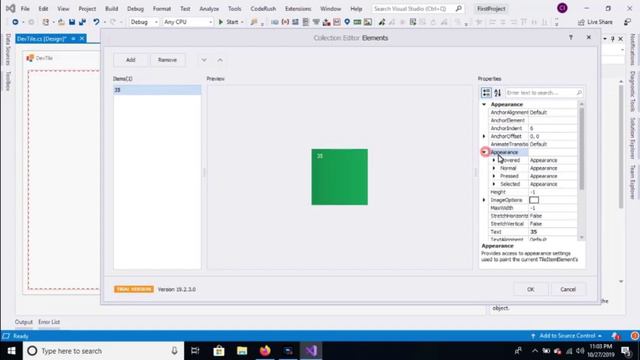Confirm the Collection Editor with OK
This screenshot has width=640, height=360.
tap(530, 289)
